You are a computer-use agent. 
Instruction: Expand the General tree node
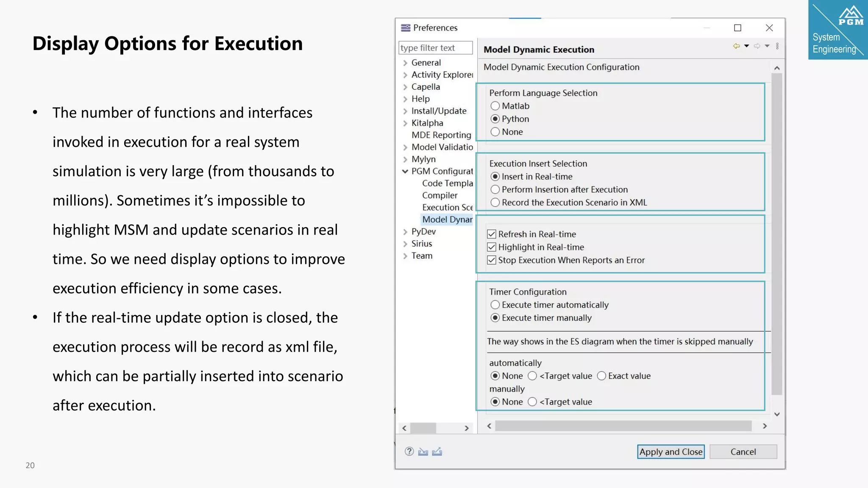[405, 63]
